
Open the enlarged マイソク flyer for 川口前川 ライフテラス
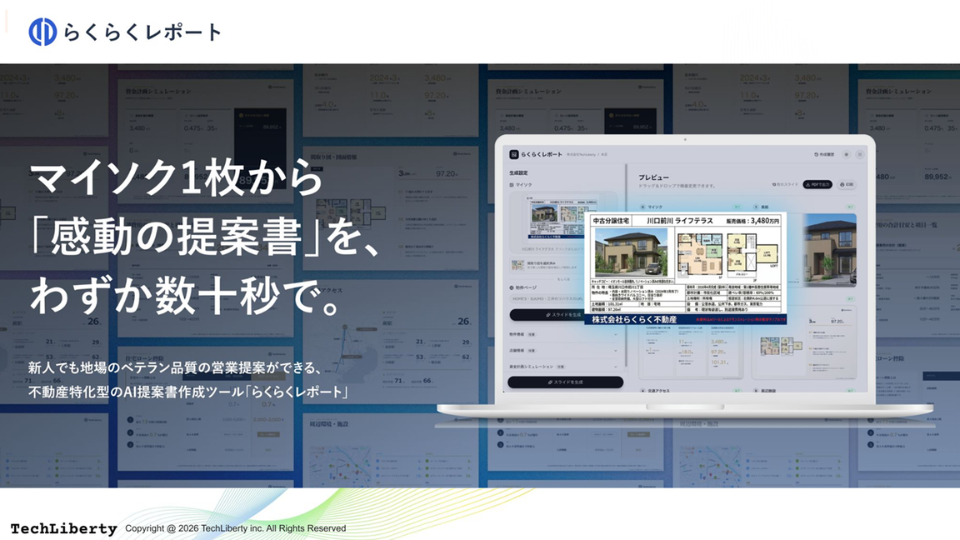point(686,268)
